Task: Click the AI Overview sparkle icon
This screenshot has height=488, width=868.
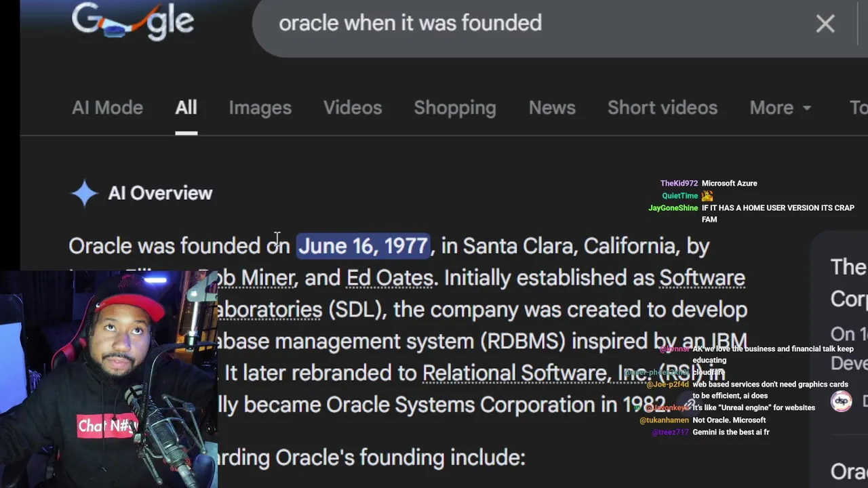Action: click(x=85, y=193)
